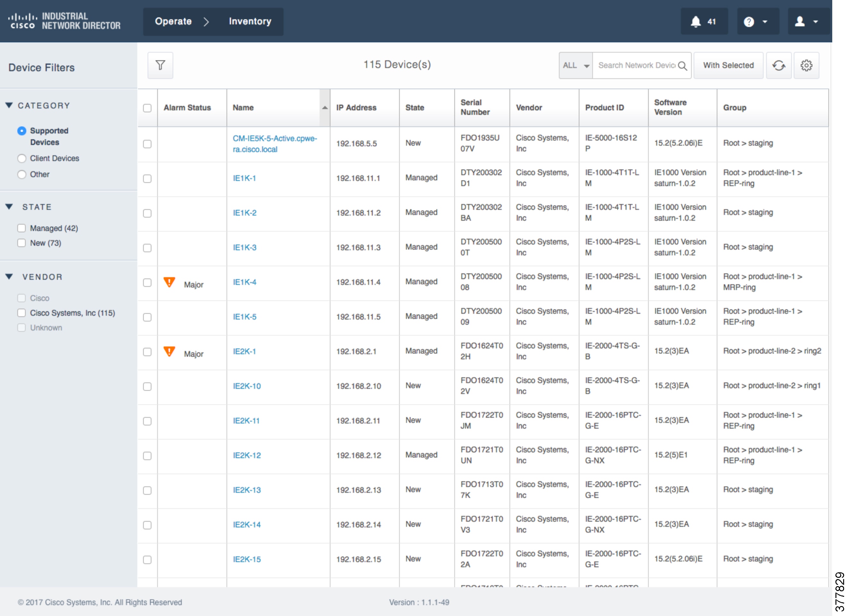Click the IP address 192.168.11.4
Image resolution: width=847 pixels, height=616 pixels.
coord(358,282)
